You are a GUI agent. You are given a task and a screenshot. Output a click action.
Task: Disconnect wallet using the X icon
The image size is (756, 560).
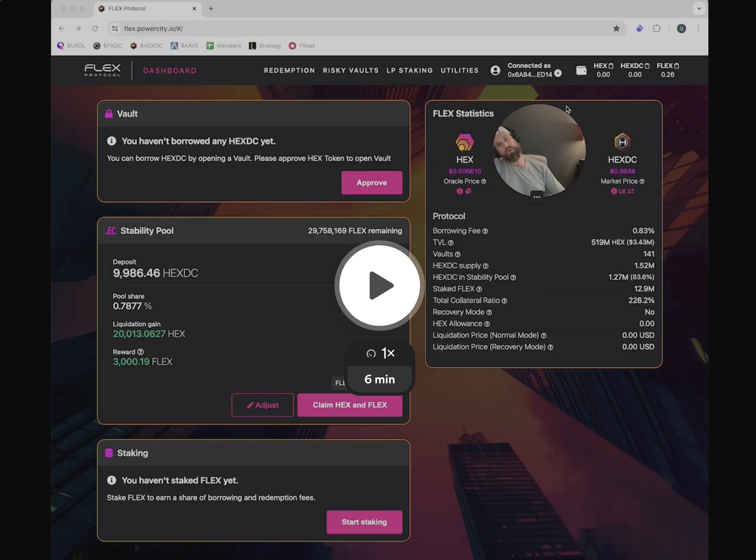pos(558,73)
